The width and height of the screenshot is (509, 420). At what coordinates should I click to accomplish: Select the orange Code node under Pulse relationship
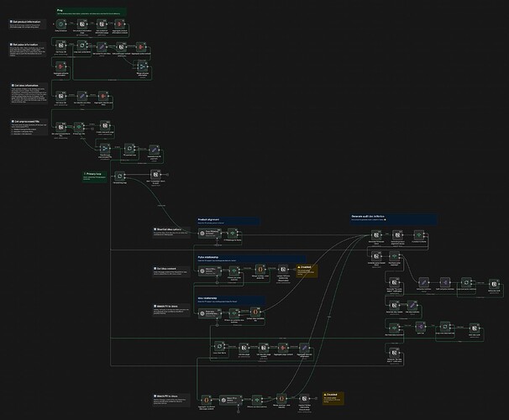coord(260,270)
